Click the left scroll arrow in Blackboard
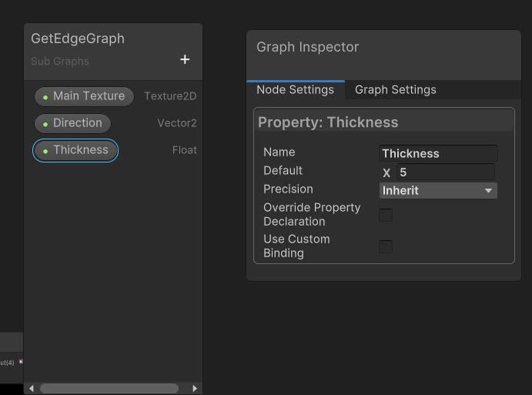 32,389
